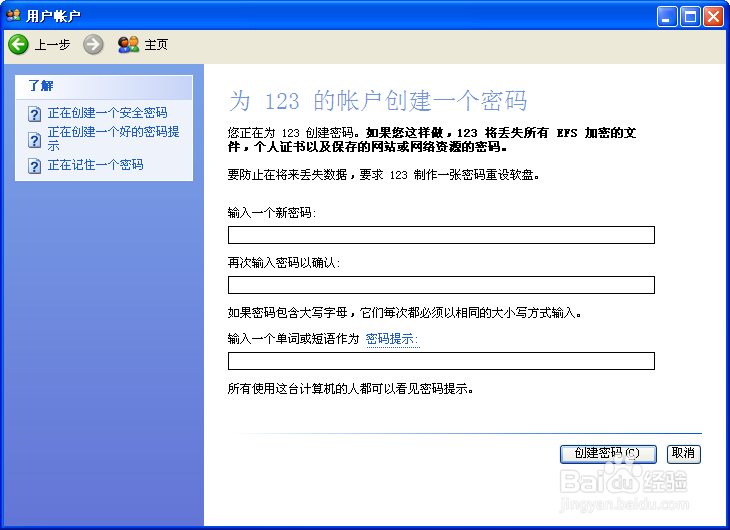Click the Home users icon in toolbar
This screenshot has height=530, width=730.
128,45
